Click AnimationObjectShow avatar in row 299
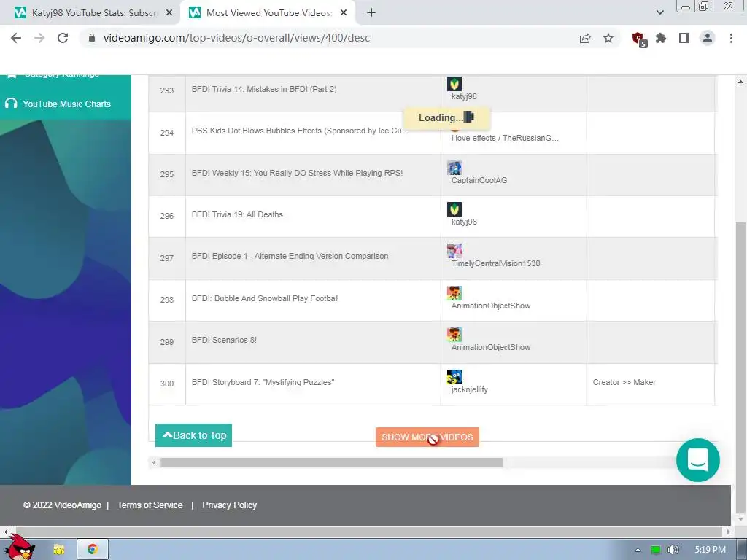747x560 pixels. coord(454,334)
